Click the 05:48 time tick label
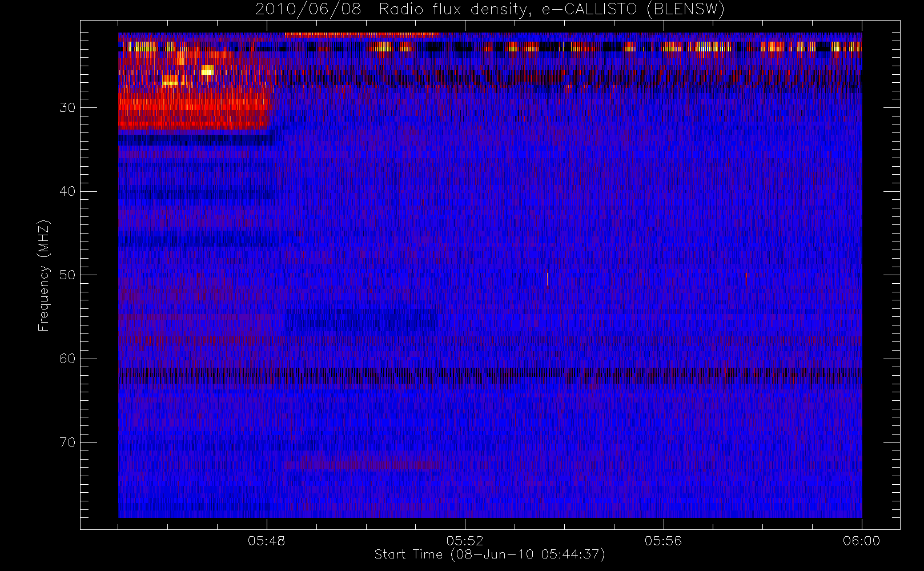Screen dimensions: 924x571 click(266, 541)
